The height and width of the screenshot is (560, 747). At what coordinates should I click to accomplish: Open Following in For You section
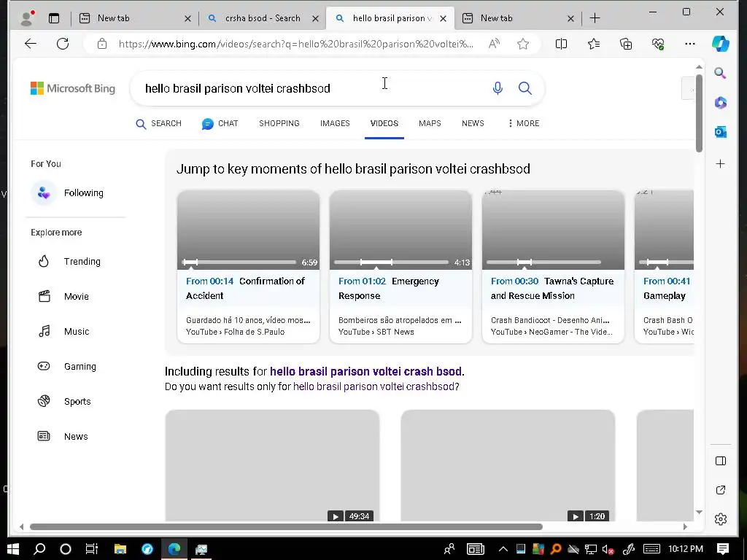(68, 192)
